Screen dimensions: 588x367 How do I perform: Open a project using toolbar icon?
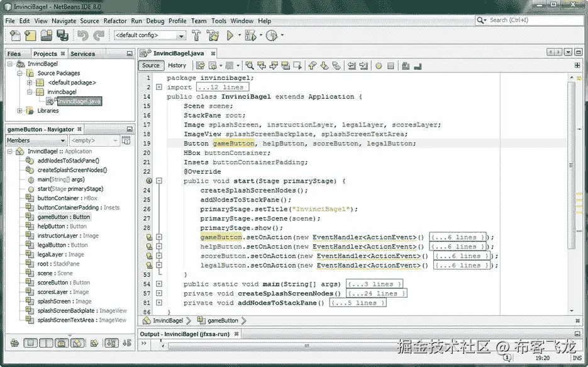tap(47, 36)
